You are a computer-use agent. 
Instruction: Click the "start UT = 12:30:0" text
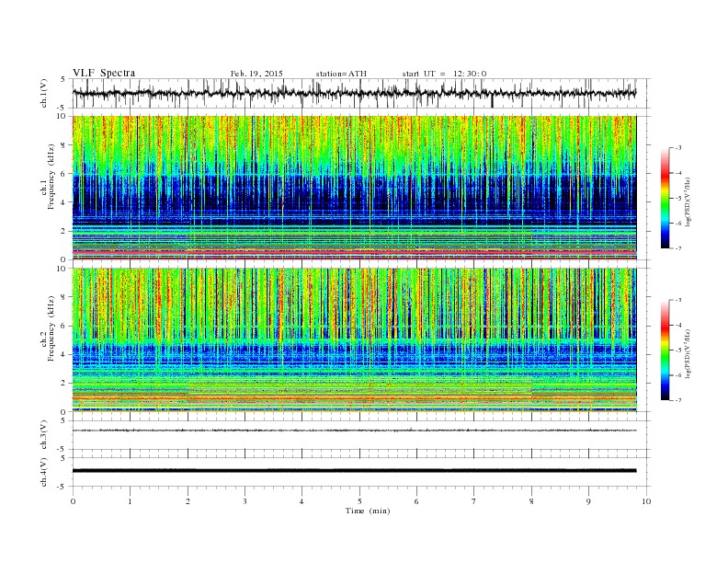coord(444,74)
